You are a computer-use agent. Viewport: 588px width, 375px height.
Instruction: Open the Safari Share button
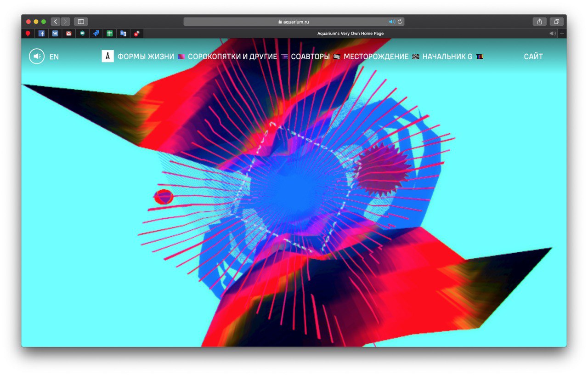539,22
